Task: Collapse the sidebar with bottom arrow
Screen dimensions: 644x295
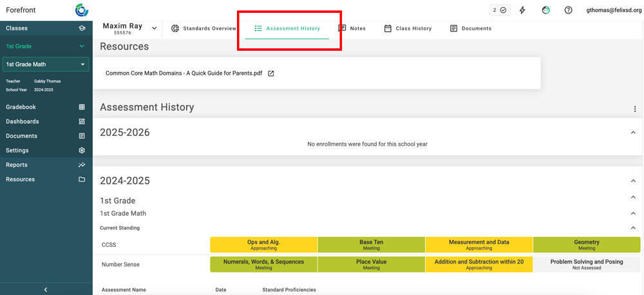Action: click(46, 290)
